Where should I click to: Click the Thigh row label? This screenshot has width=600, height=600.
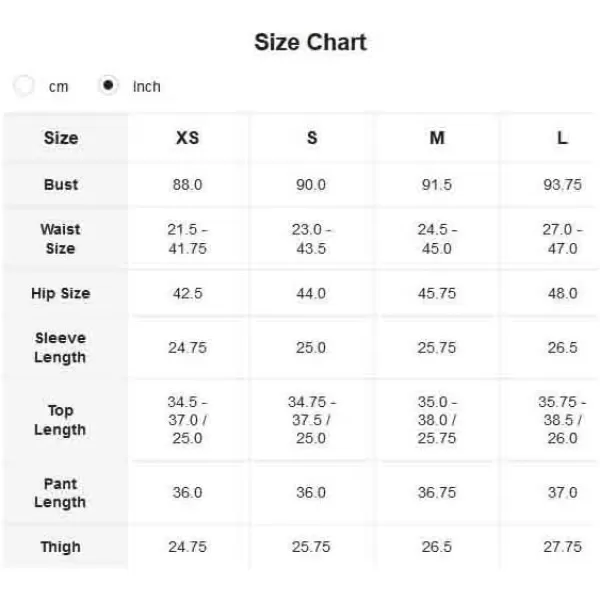(61, 547)
